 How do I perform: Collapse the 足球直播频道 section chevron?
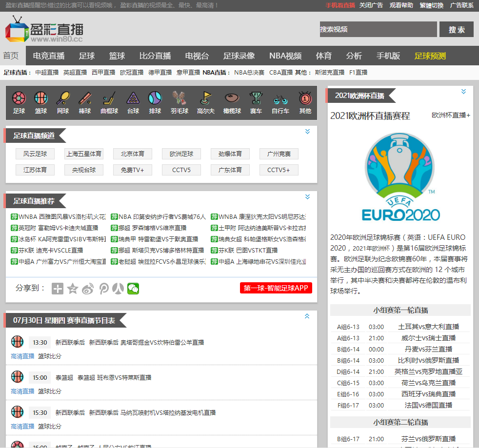[308, 132]
